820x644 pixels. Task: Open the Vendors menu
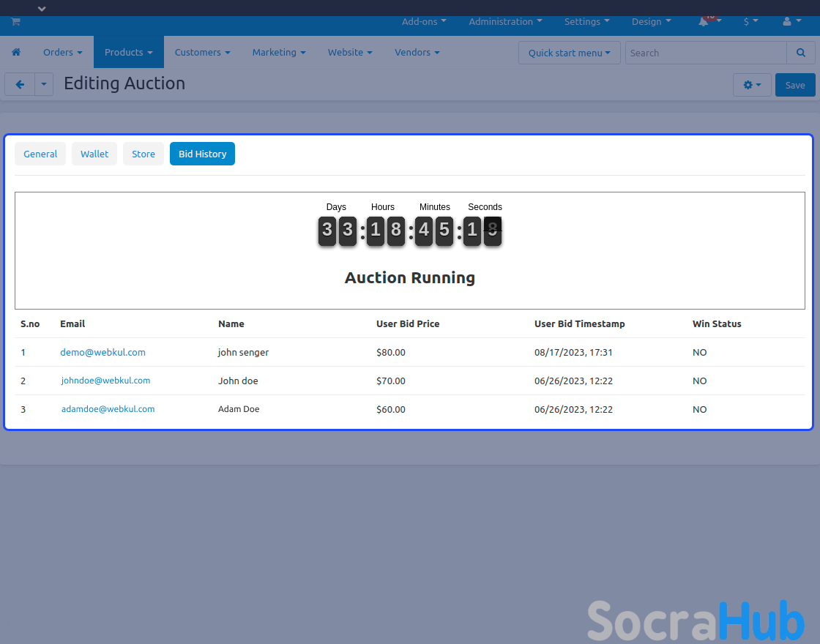pyautogui.click(x=417, y=52)
